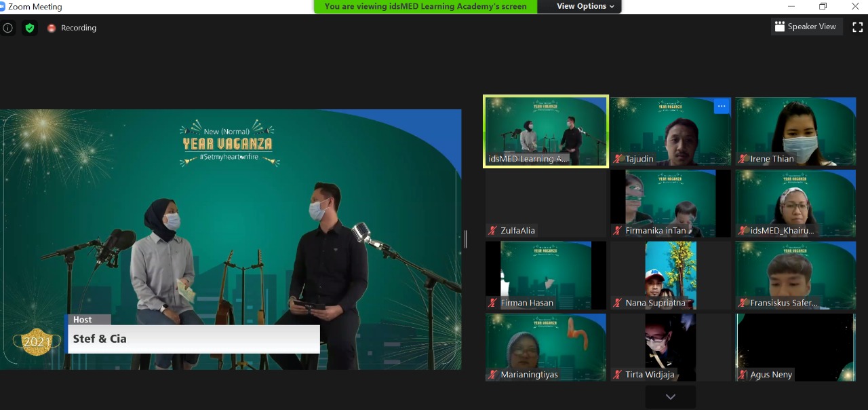Select Nana Supriatna's video tile
868x410 pixels.
point(670,275)
